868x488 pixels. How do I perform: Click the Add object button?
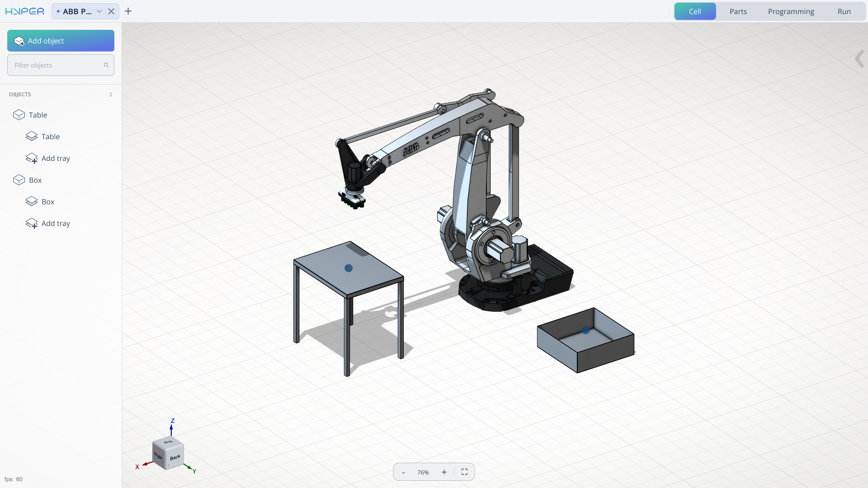(61, 41)
